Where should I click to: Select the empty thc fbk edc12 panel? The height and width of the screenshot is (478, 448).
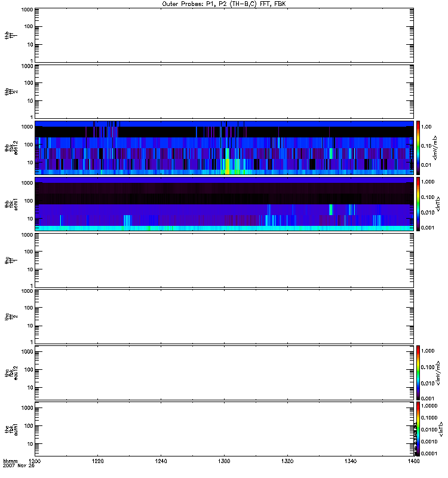pyautogui.click(x=223, y=373)
